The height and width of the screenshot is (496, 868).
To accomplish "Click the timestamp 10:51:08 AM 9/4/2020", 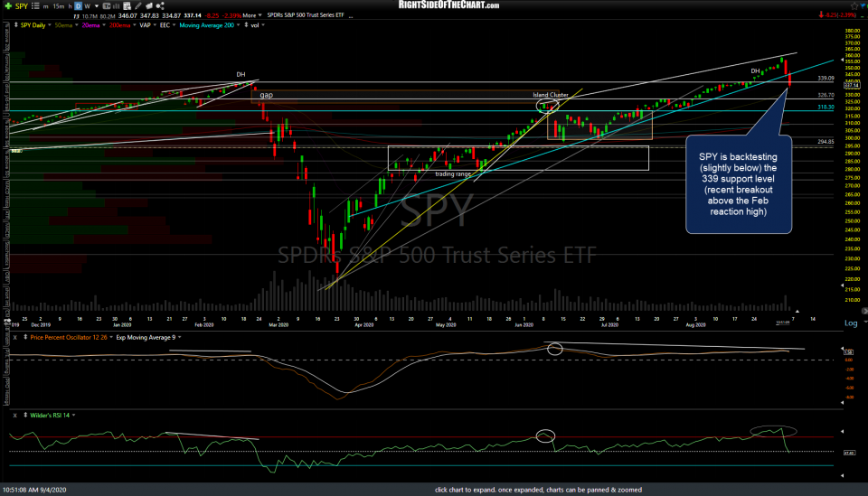I will 34,490.
